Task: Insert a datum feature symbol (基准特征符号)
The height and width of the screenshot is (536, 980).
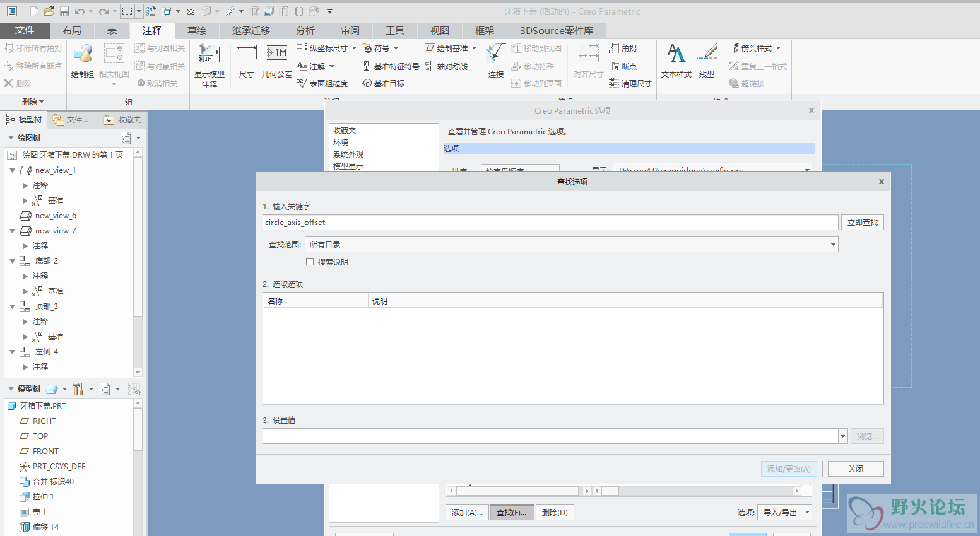Action: coord(391,66)
